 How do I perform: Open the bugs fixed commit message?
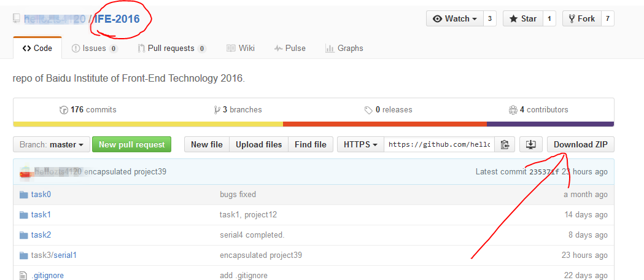coord(238,194)
